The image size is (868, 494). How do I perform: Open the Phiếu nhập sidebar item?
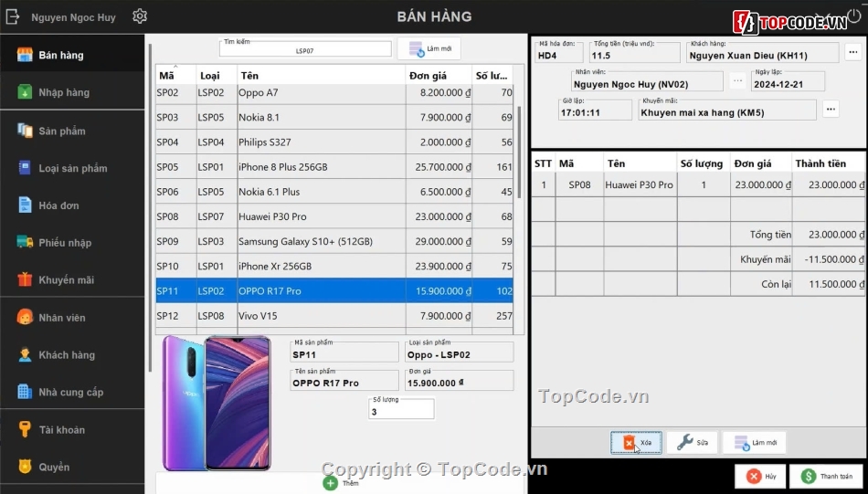[x=72, y=242]
